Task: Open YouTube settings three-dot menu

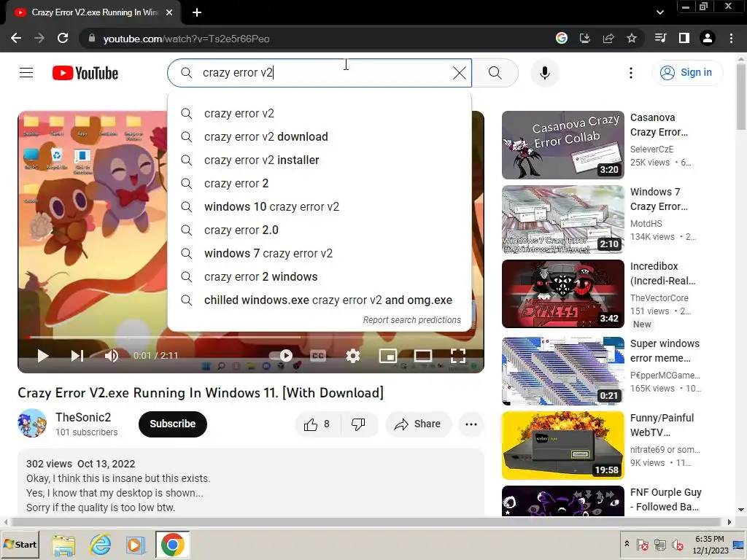Action: pyautogui.click(x=631, y=73)
